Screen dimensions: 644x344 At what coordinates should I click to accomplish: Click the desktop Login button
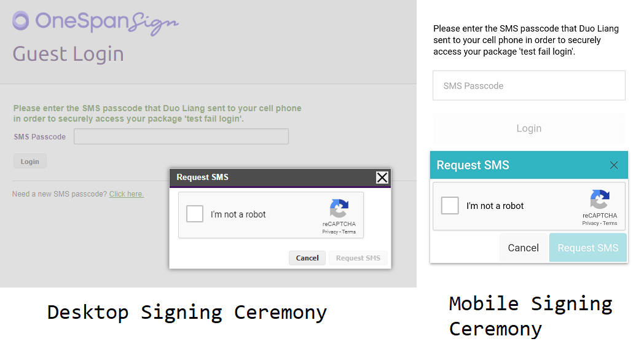[x=30, y=162]
